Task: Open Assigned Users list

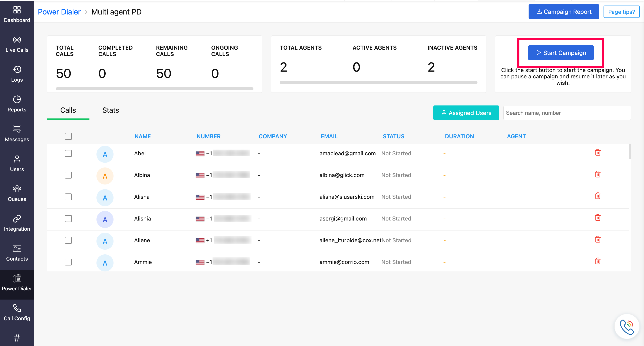Action: 466,113
